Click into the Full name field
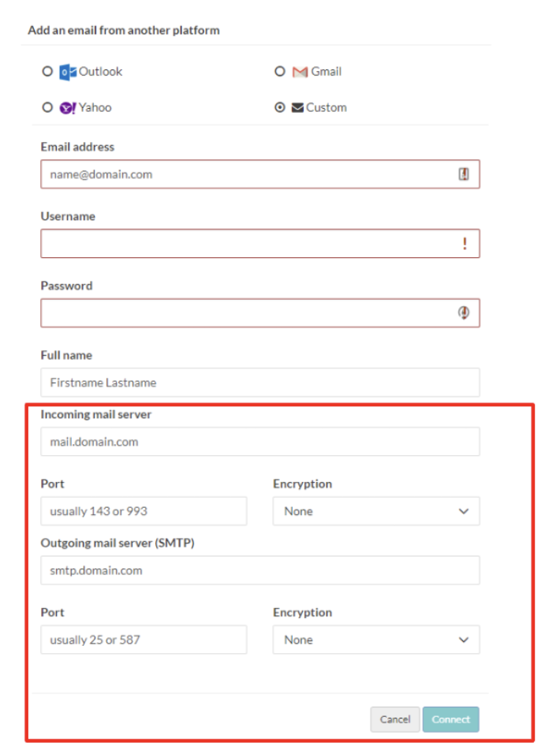The width and height of the screenshot is (560, 754). point(260,383)
